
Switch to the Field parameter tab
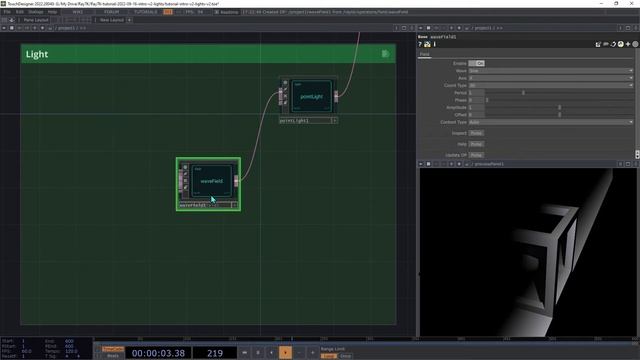424,54
